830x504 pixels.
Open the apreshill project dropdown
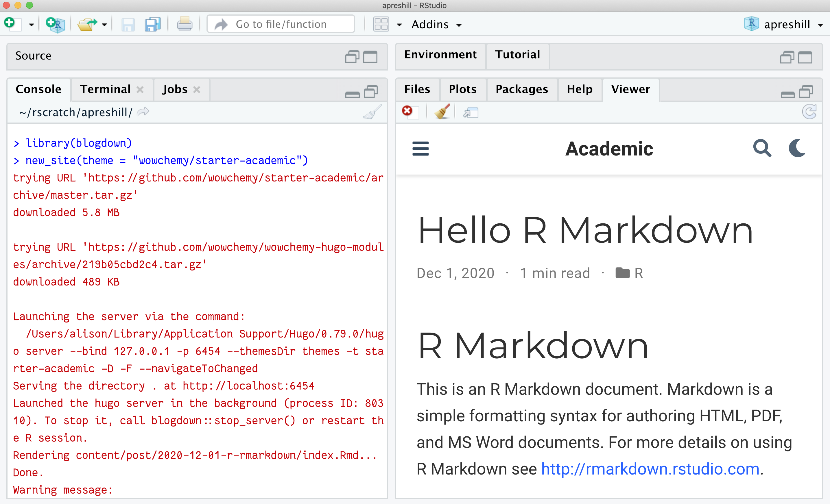point(787,24)
